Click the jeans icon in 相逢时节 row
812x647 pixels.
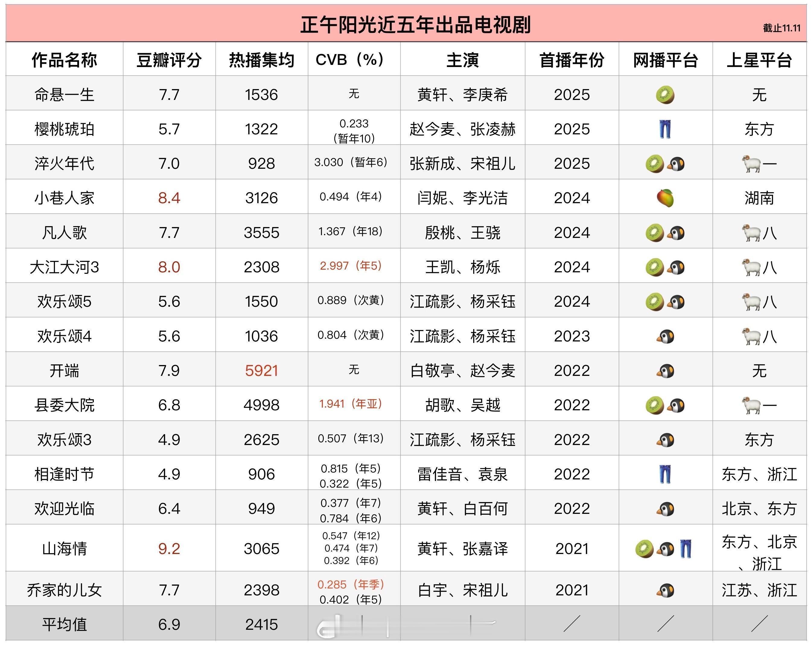(x=665, y=474)
